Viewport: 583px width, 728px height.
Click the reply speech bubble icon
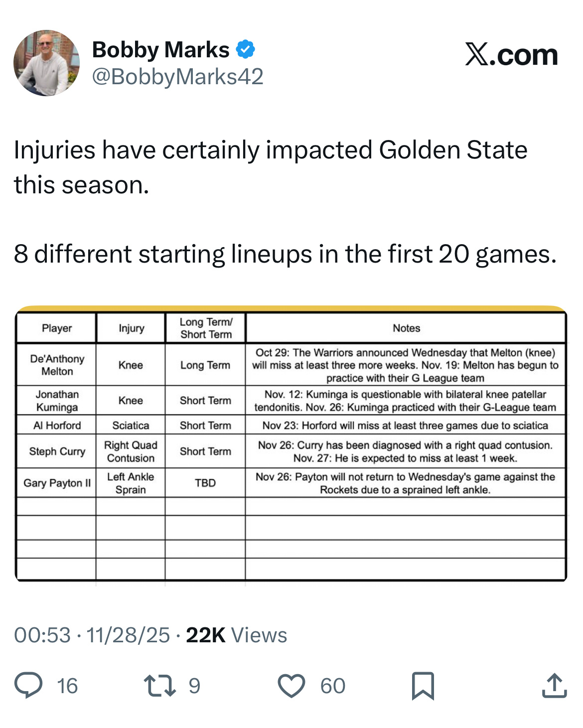(28, 685)
